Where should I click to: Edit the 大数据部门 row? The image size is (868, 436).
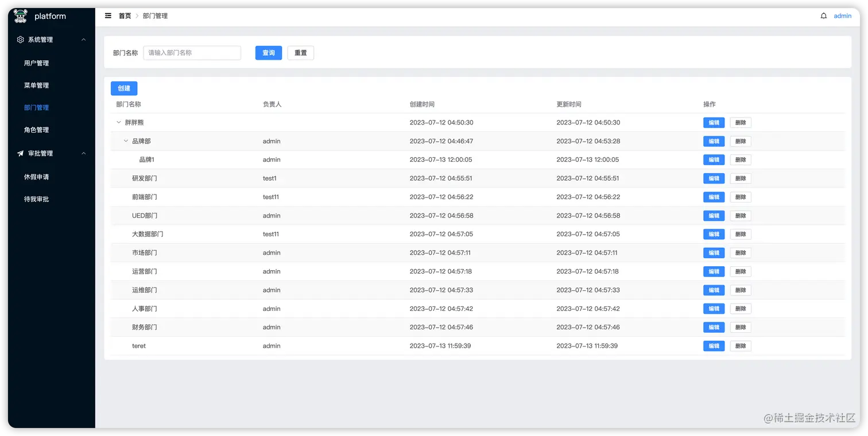click(x=714, y=234)
